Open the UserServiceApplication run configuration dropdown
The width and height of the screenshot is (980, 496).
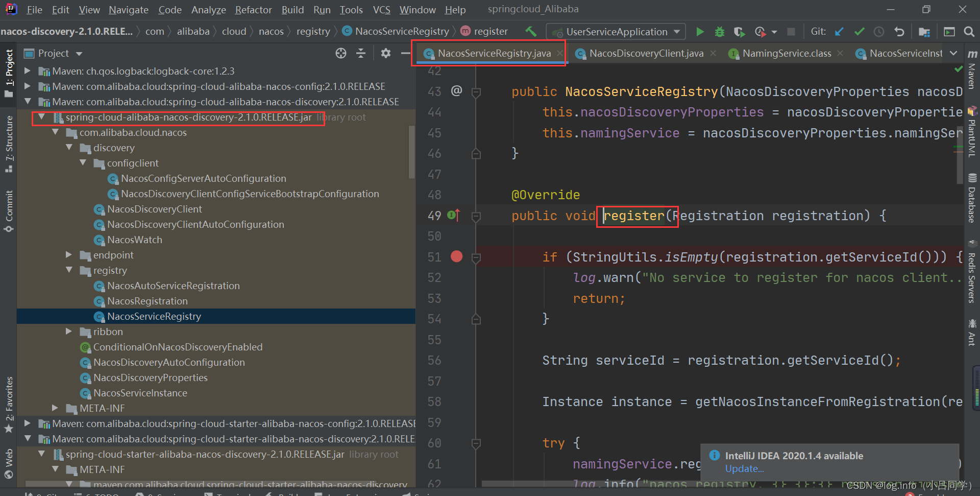coord(616,32)
